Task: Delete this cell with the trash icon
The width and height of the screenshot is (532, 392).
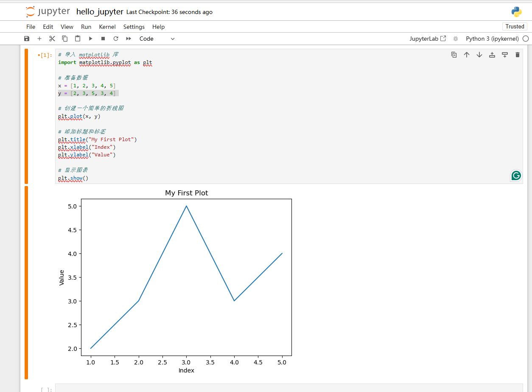Action: pos(518,55)
